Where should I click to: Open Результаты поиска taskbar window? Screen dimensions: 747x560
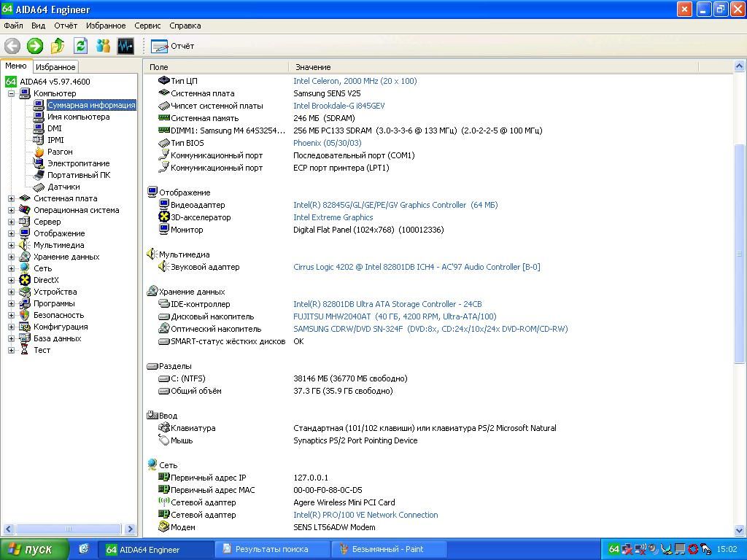(272, 549)
